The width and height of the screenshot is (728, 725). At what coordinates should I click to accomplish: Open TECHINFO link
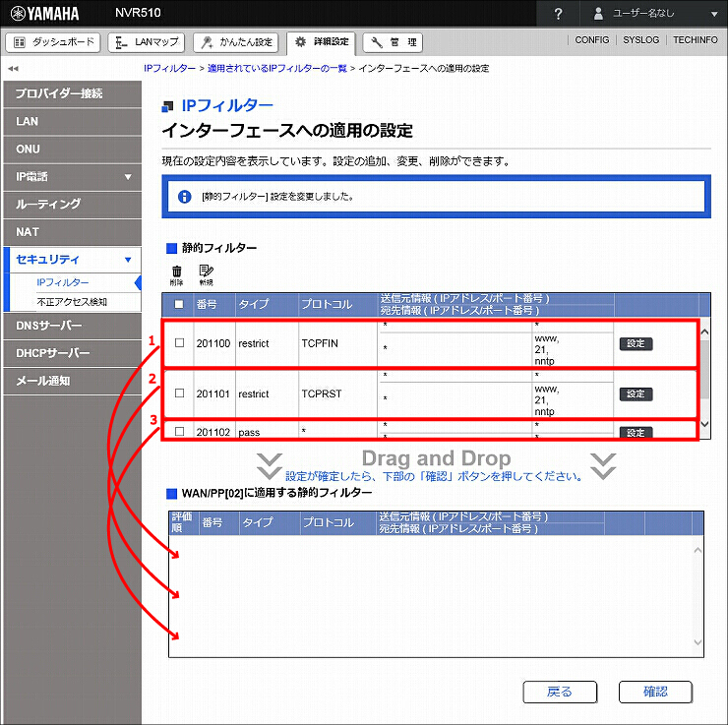click(x=695, y=40)
